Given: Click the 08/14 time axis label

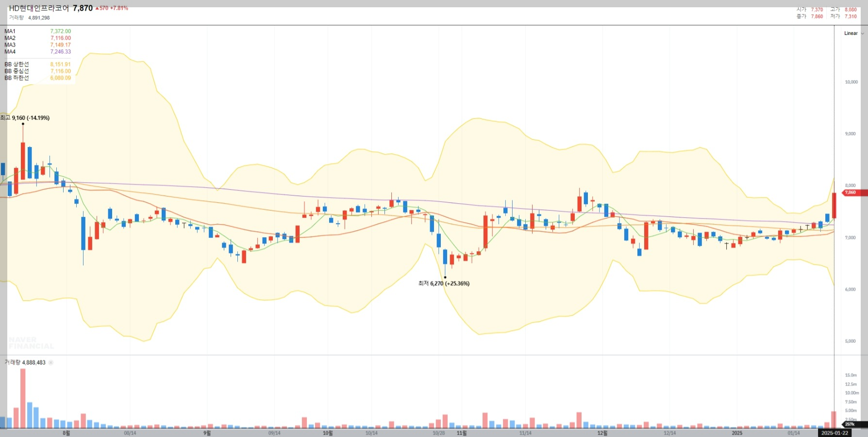Looking at the screenshot, I should 130,433.
